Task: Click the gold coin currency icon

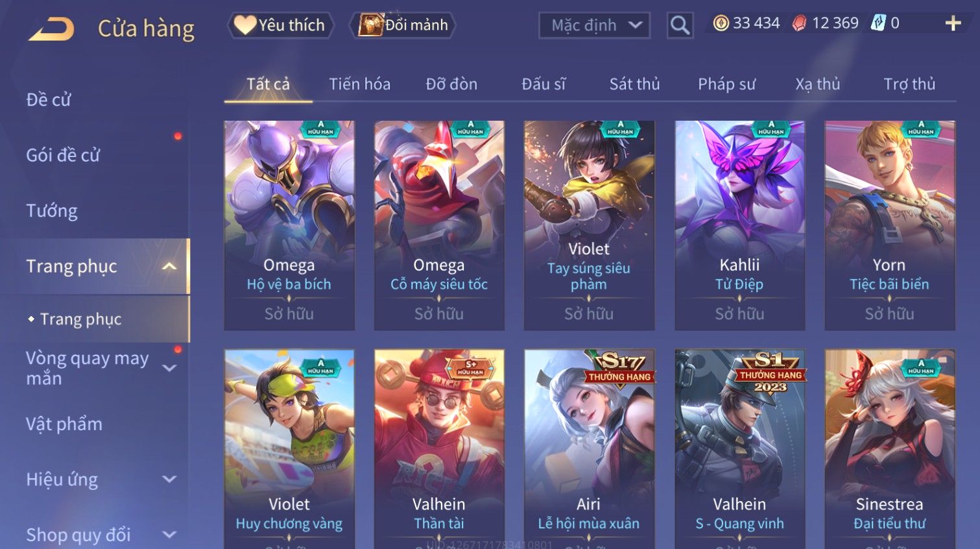Action: tap(721, 23)
